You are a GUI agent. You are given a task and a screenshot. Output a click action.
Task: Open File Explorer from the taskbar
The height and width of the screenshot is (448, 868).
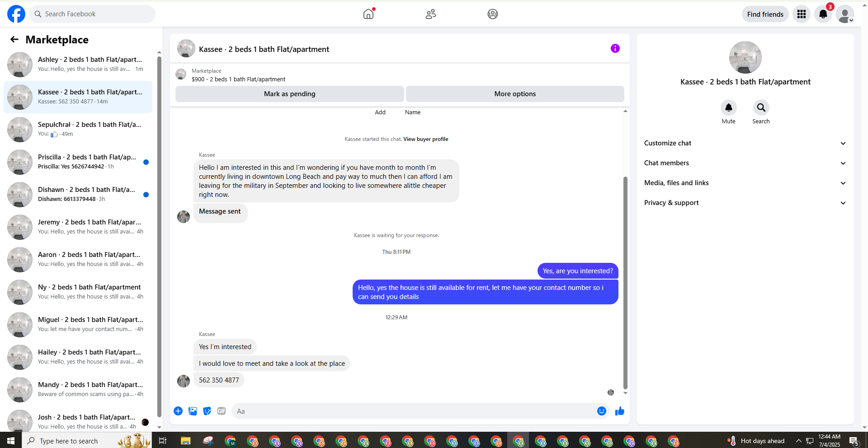coord(185,441)
